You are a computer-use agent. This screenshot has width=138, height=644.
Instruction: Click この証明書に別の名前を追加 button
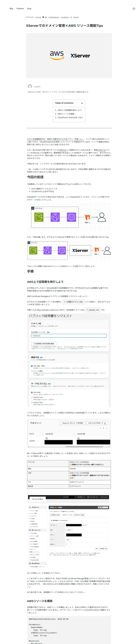point(44,344)
